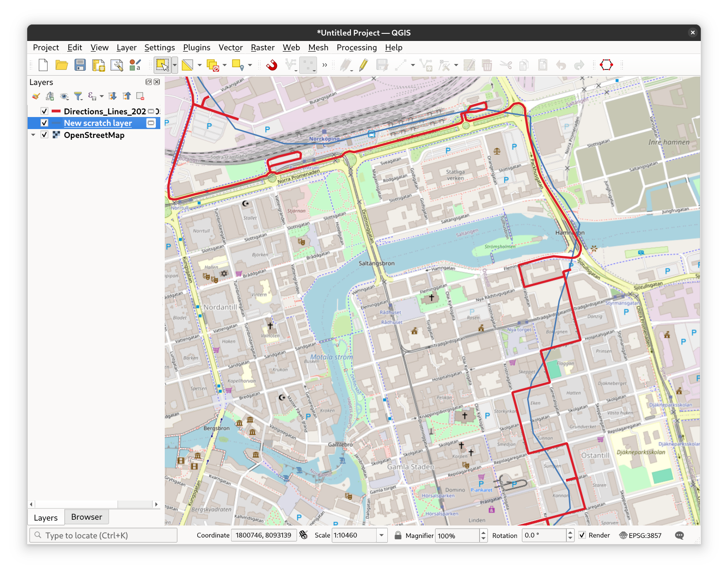Click the filter legend funnel icon
This screenshot has height=574, width=728.
(x=78, y=96)
